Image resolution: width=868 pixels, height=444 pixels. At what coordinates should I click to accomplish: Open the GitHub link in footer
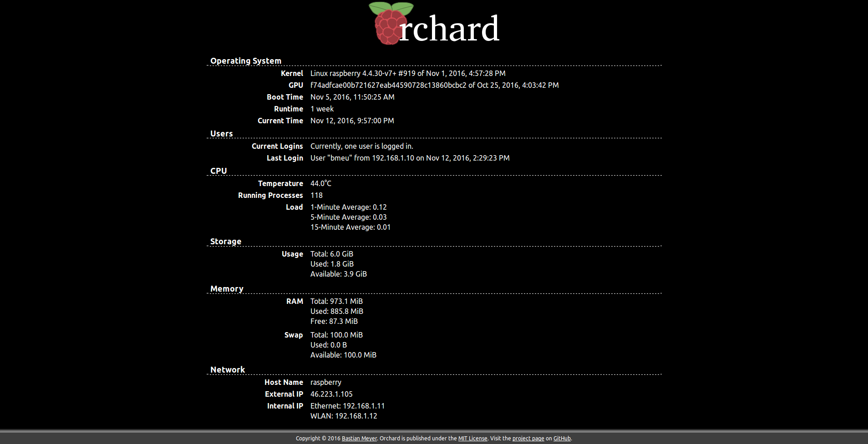(562, 439)
